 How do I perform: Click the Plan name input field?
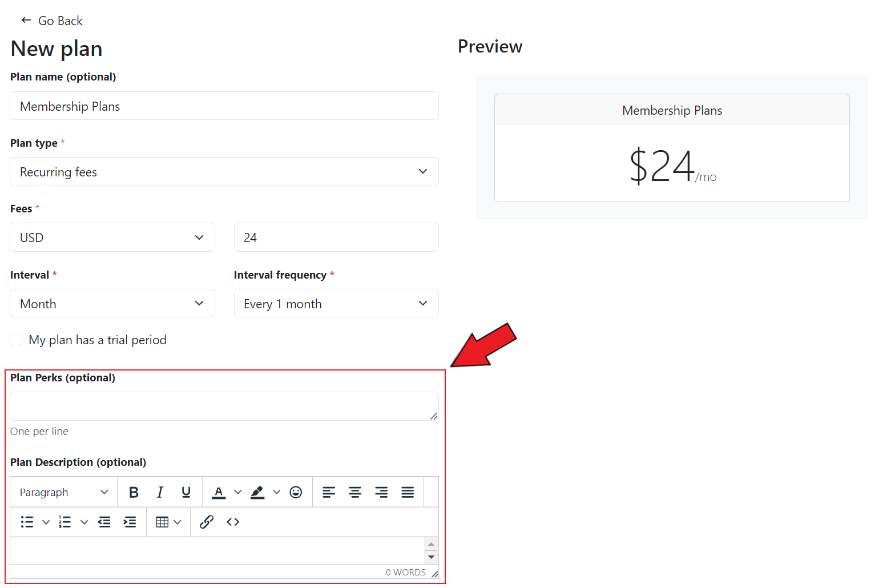pyautogui.click(x=224, y=106)
